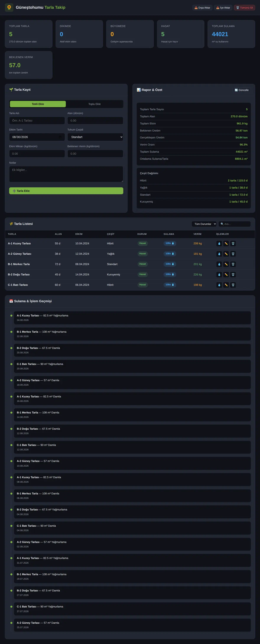Click the Alan (dönüm) input field
This screenshot has width=260, height=644.
click(95, 121)
